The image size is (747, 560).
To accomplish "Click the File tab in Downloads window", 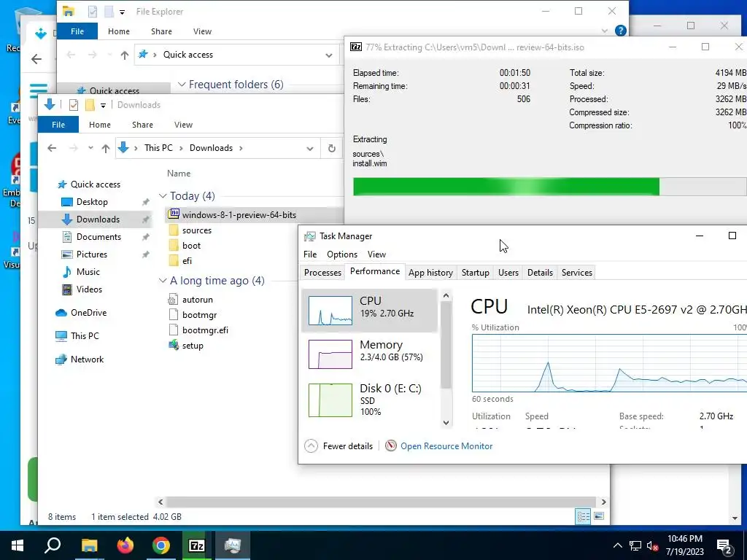I will (58, 125).
